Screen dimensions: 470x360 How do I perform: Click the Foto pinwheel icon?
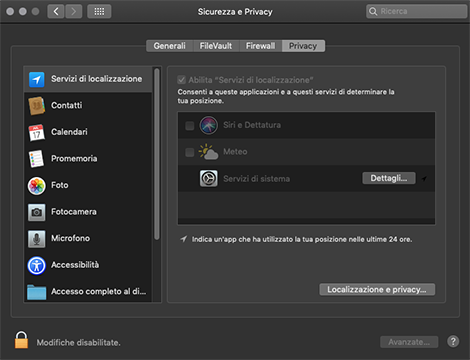37,186
